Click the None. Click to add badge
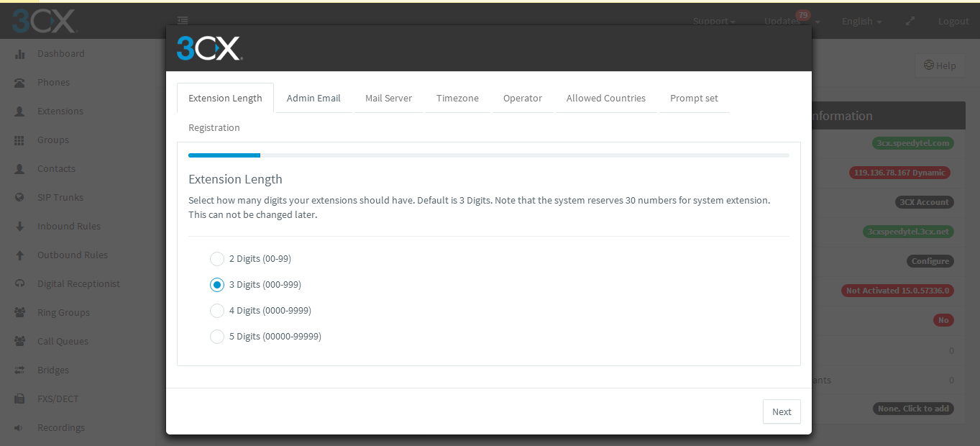Viewport: 980px width, 446px height. (x=913, y=409)
